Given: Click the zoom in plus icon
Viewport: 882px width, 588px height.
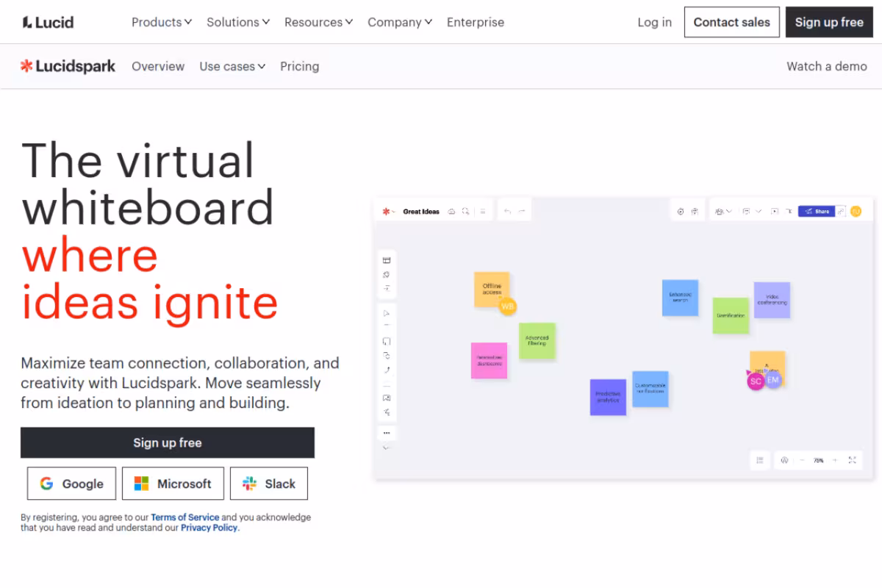Looking at the screenshot, I should [834, 460].
